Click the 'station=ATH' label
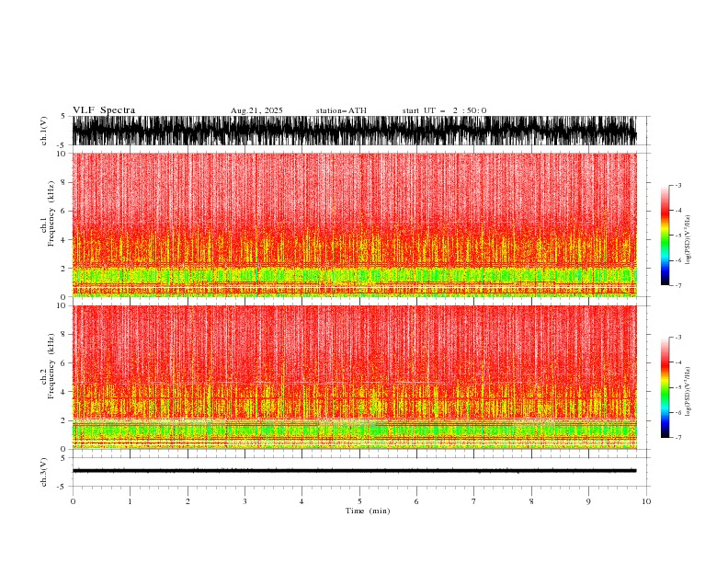The width and height of the screenshot is (728, 563). coord(341,110)
